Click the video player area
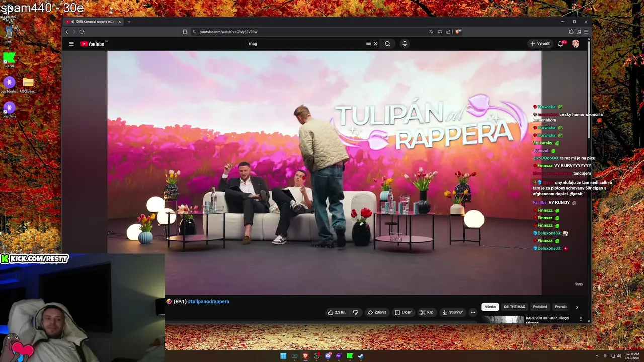The image size is (644, 362). pos(325,172)
